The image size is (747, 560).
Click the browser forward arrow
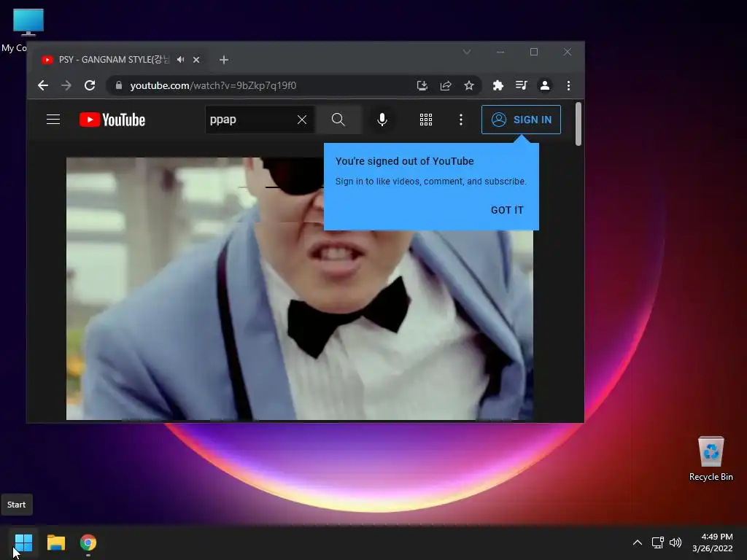pos(66,86)
